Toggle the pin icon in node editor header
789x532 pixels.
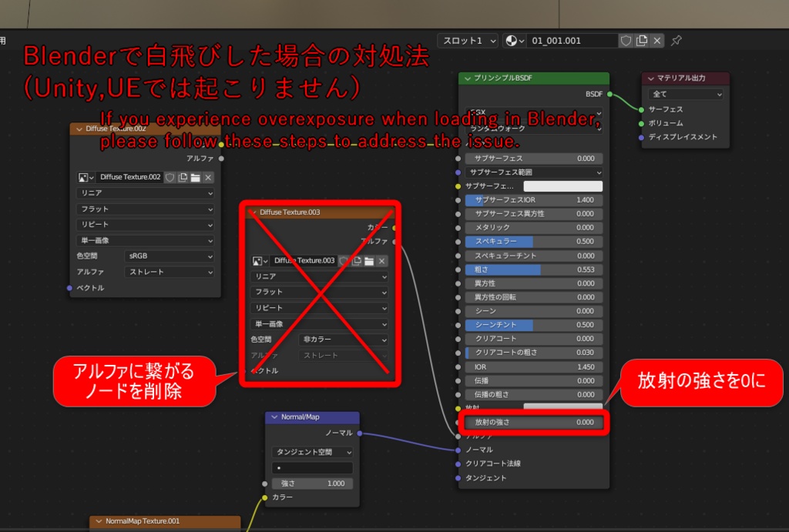pyautogui.click(x=677, y=41)
